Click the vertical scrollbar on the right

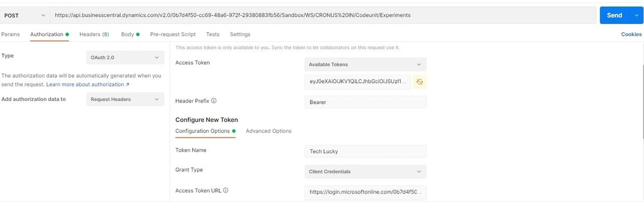click(642, 100)
